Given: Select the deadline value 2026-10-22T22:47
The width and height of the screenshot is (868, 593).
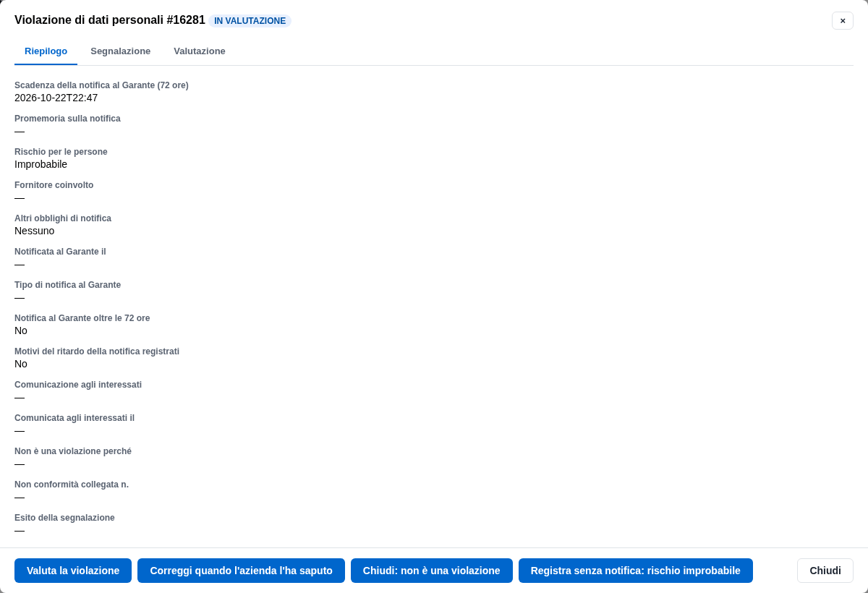Looking at the screenshot, I should 56,98.
